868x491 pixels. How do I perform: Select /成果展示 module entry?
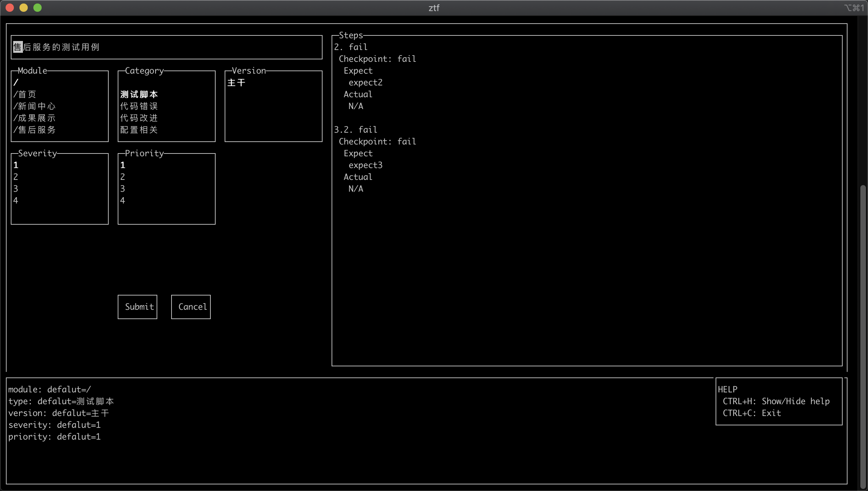point(34,118)
